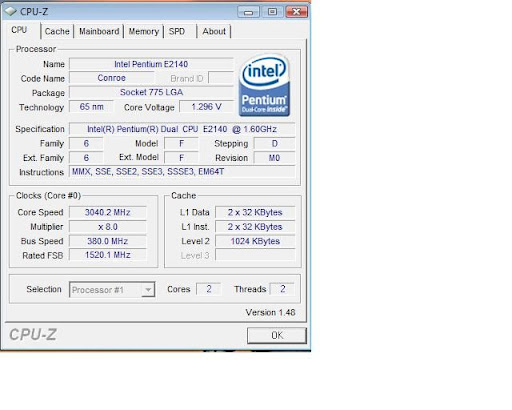Screen dimensions: 512x410
Task: Click the Threads value 2
Action: [x=282, y=289]
